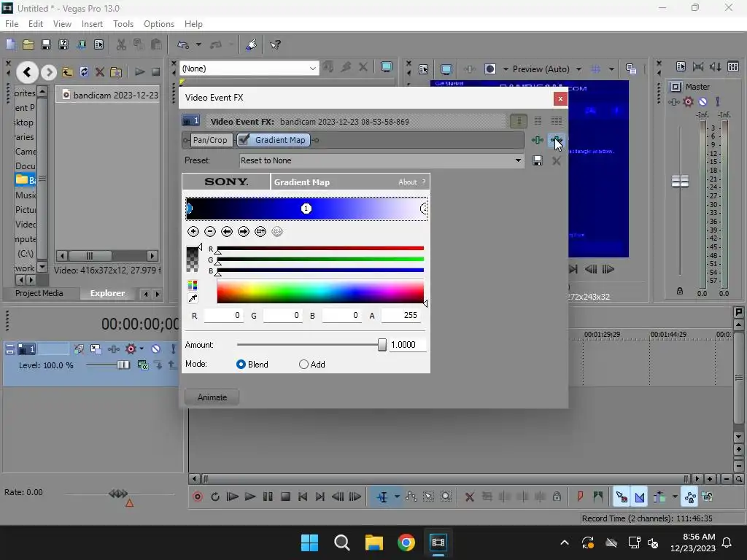
Task: Click the About link in Gradient Map
Action: point(407,182)
